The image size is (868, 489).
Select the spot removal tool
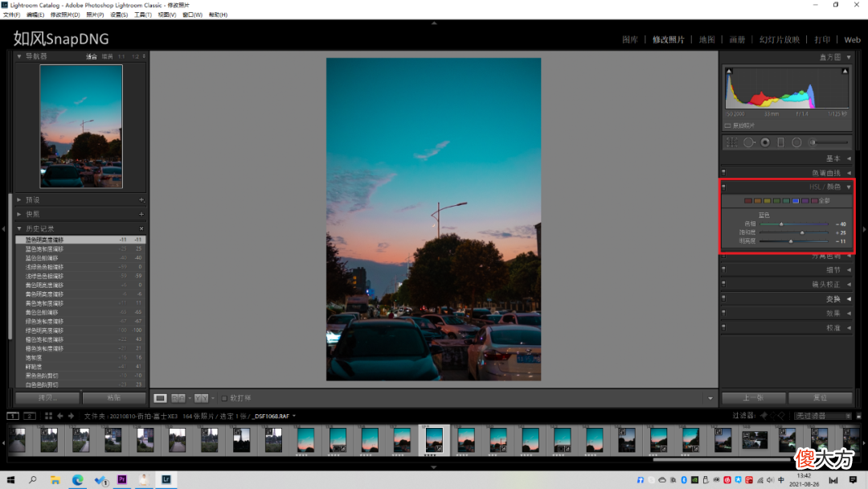[x=748, y=142]
